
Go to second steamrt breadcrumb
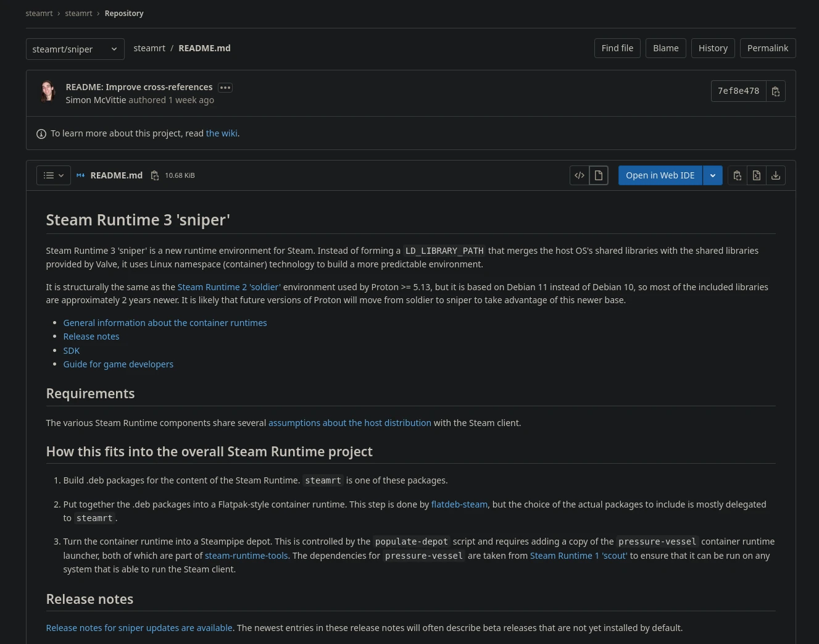tap(78, 14)
